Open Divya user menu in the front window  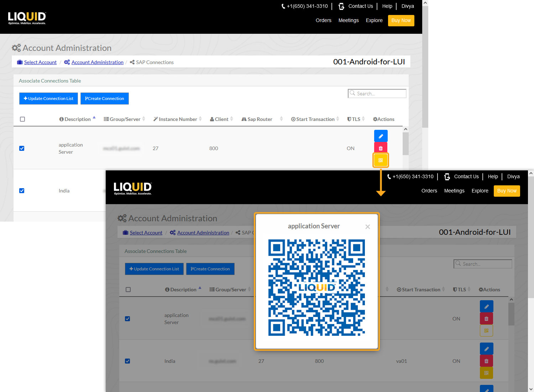513,176
